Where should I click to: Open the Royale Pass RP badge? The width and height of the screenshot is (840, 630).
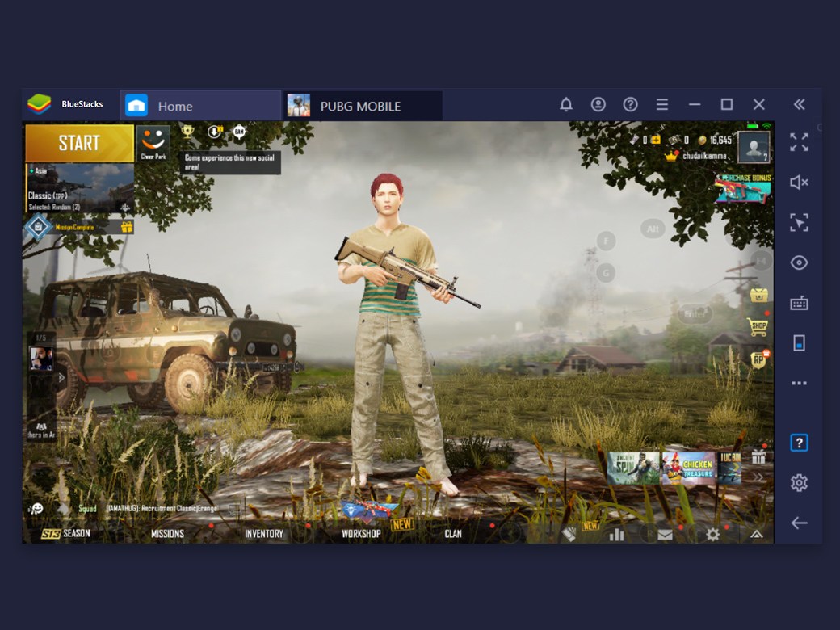[758, 359]
